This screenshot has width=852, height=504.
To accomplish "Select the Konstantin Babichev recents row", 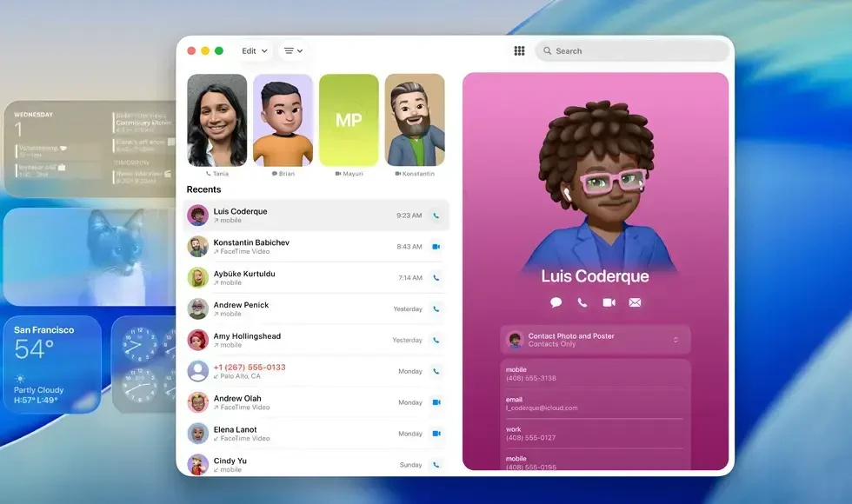I will point(316,247).
